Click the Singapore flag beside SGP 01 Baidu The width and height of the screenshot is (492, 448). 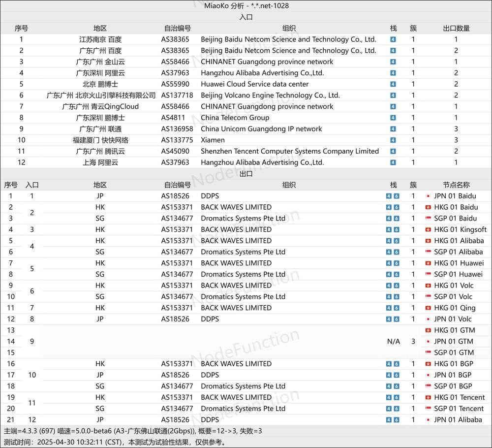(428, 218)
